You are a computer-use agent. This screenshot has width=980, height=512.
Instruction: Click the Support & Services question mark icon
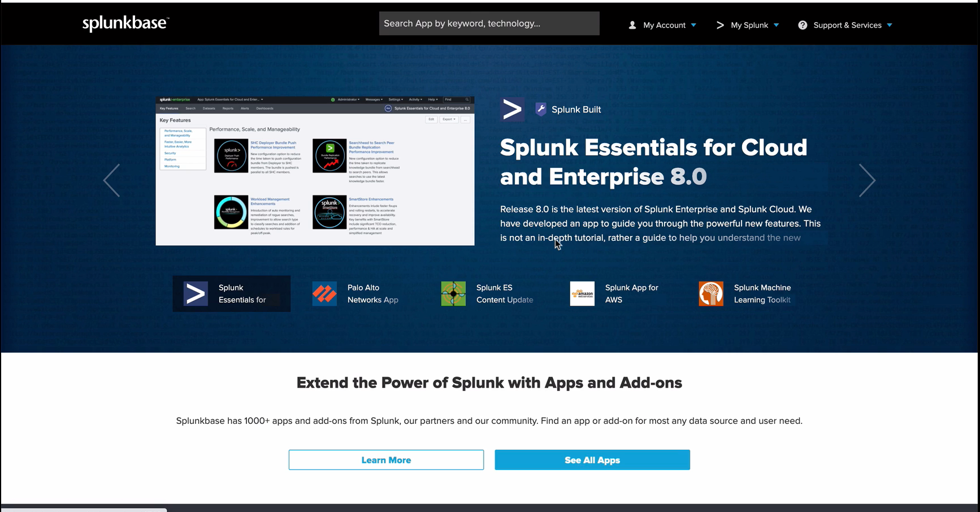point(803,25)
